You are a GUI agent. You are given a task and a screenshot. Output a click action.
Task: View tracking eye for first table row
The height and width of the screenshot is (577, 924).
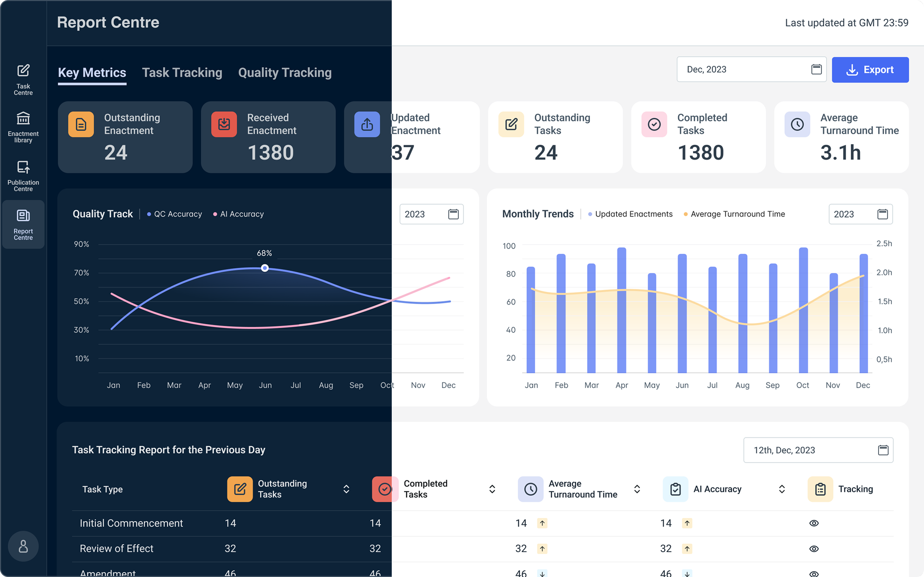(x=813, y=523)
